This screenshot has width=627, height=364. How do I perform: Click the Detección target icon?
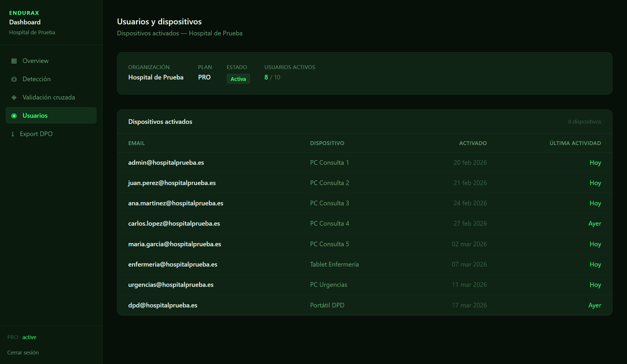14,79
